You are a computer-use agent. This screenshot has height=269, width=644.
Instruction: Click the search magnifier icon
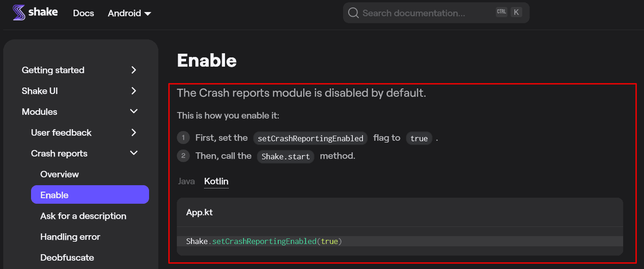tap(353, 13)
